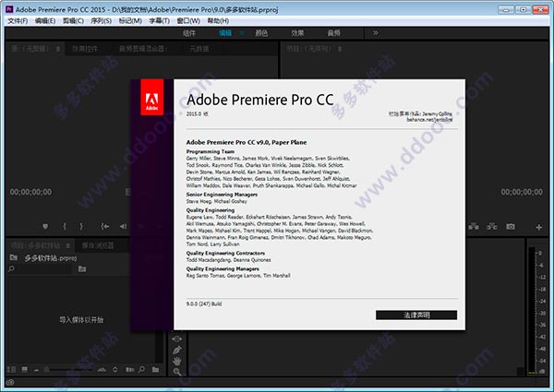Open the 效果控件 panel tab
This screenshot has width=554, height=392.
85,49
